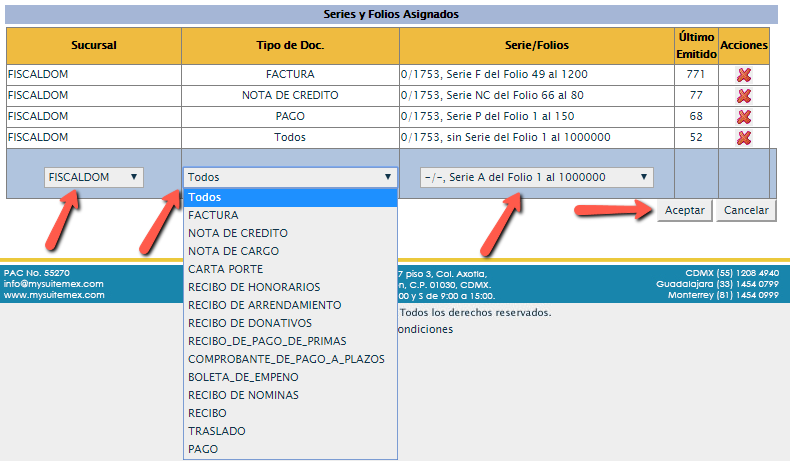Choose COMPROBANTE_DE_PAGO_A_PLAZOS option
This screenshot has width=790, height=461.
[x=286, y=359]
